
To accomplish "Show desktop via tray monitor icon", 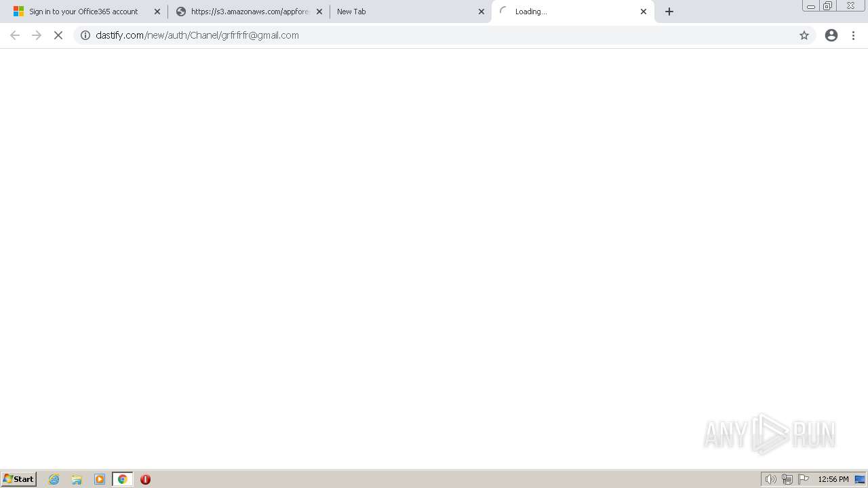I will tap(860, 479).
